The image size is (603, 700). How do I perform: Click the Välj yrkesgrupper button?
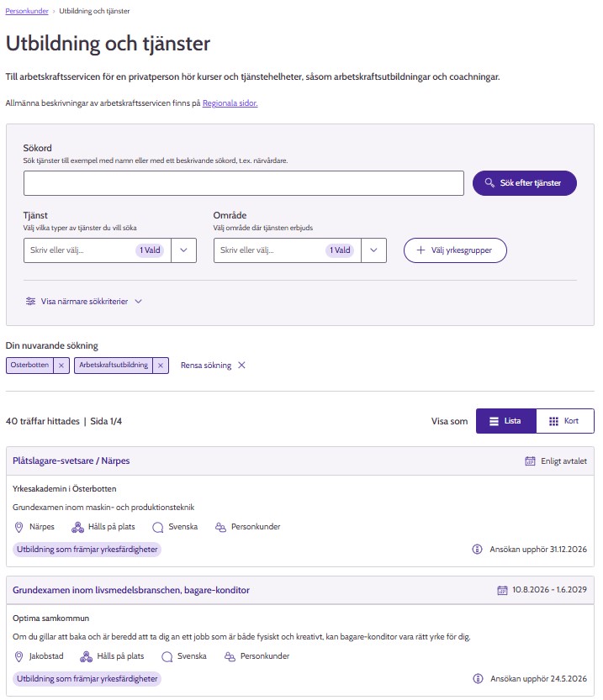coord(455,250)
